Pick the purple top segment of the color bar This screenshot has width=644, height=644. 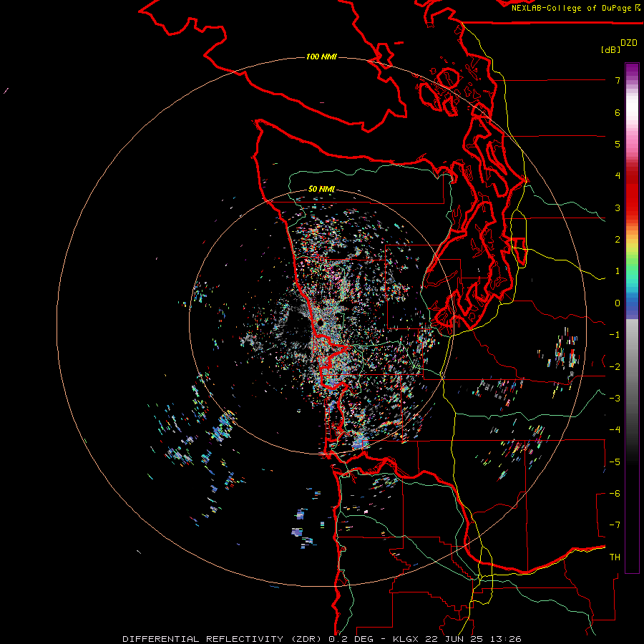(632, 70)
